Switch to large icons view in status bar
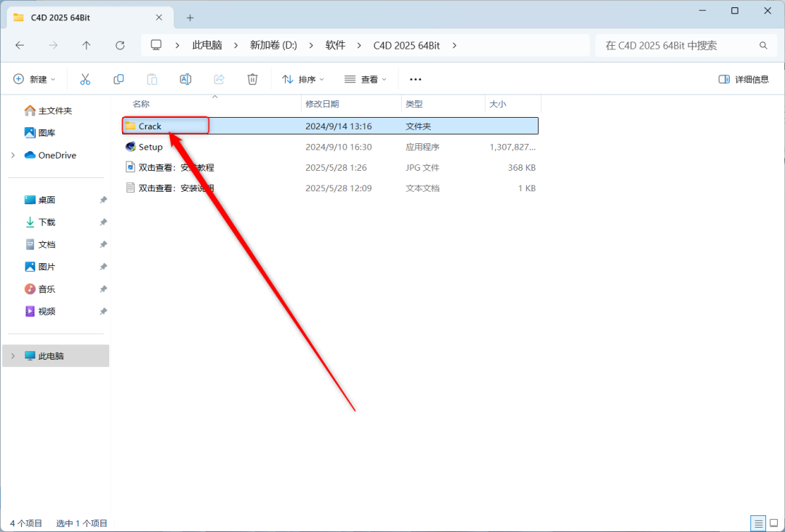Image resolution: width=785 pixels, height=532 pixels. 773,523
